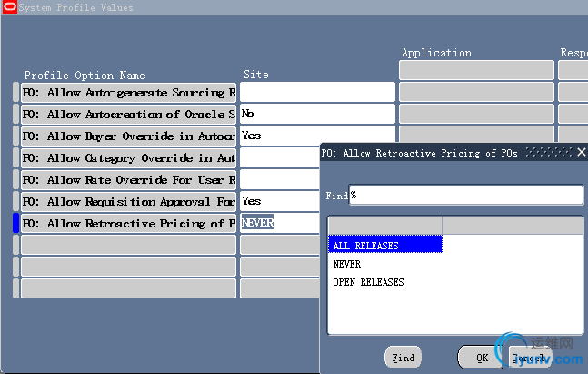Select ALL RELEASES in the list
The width and height of the screenshot is (588, 374).
385,245
